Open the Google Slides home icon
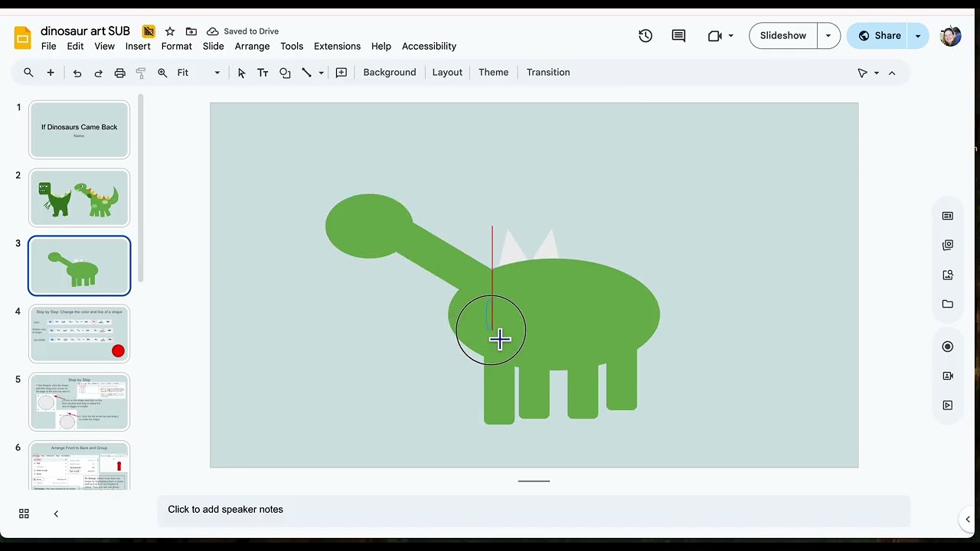 click(x=23, y=37)
